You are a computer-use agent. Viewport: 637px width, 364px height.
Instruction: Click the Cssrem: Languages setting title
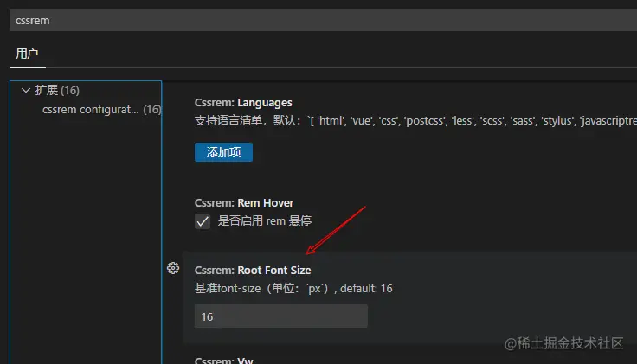click(243, 102)
